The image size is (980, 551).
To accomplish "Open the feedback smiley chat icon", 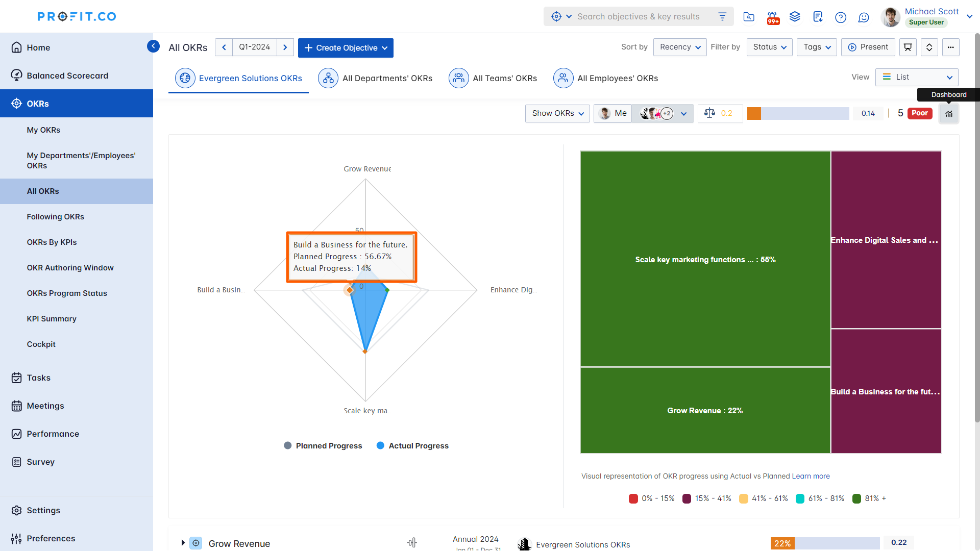I will (x=864, y=17).
